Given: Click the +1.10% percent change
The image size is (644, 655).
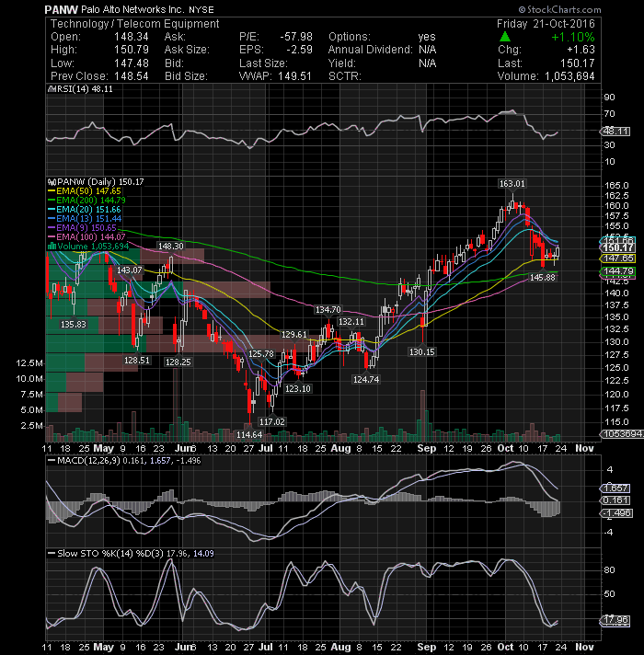Looking at the screenshot, I should pos(573,37).
